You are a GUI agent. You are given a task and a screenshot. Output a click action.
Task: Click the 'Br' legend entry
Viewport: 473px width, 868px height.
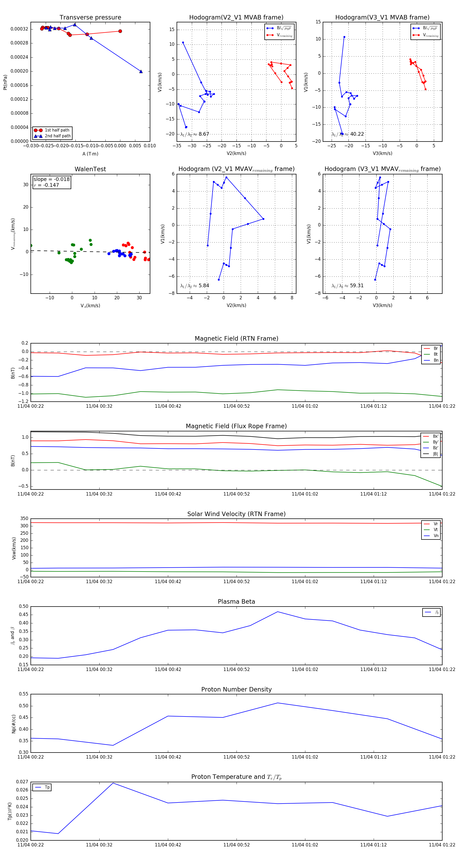pos(431,349)
